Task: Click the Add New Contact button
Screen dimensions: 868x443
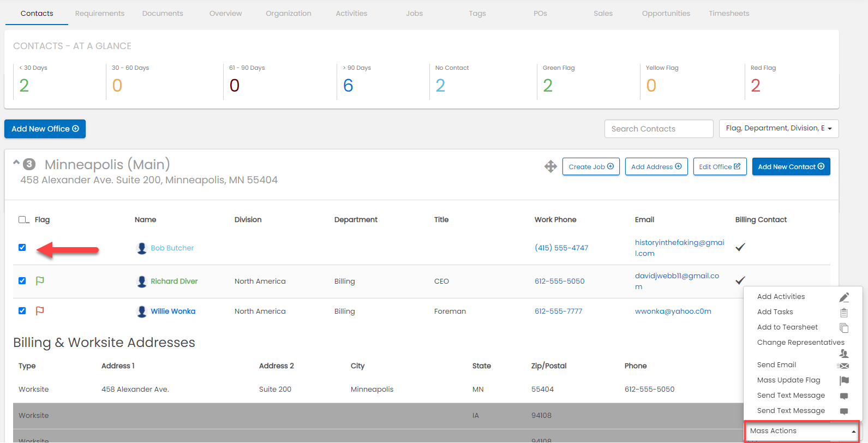Action: [791, 167]
